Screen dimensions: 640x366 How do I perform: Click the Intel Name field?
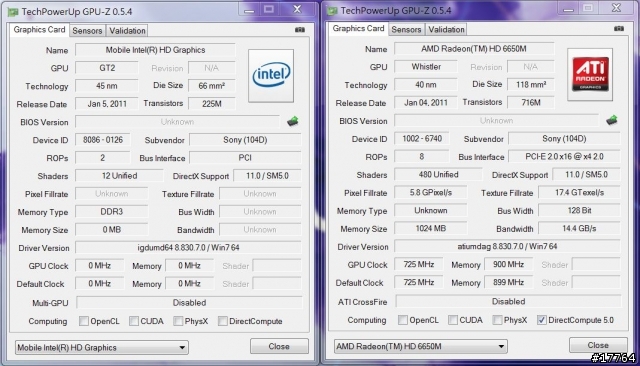pos(155,50)
